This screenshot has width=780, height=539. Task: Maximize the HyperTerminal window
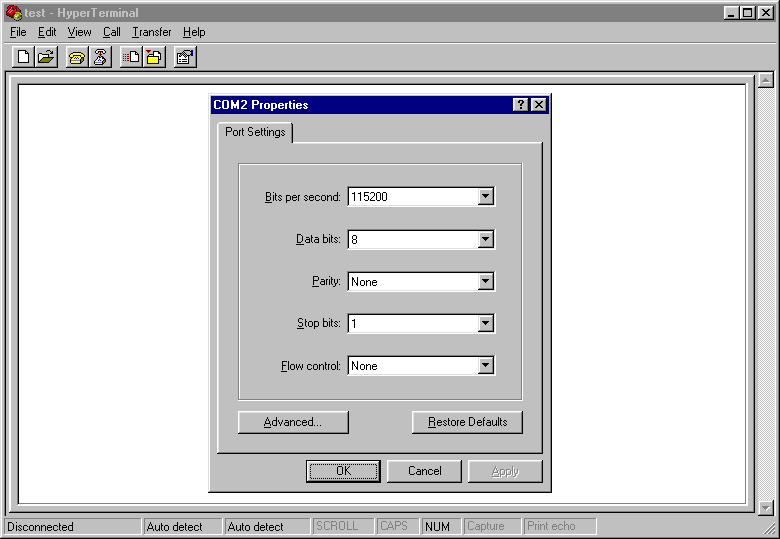747,12
